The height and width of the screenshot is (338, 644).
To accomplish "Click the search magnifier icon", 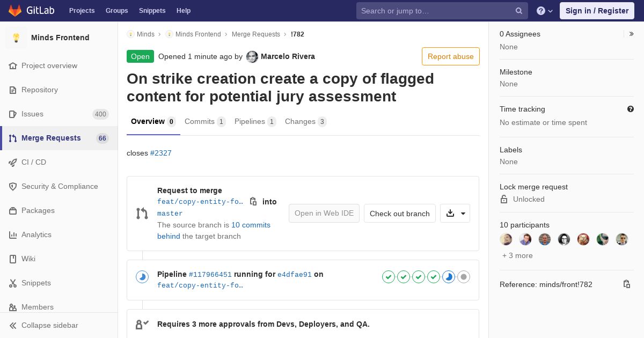I will pos(519,11).
